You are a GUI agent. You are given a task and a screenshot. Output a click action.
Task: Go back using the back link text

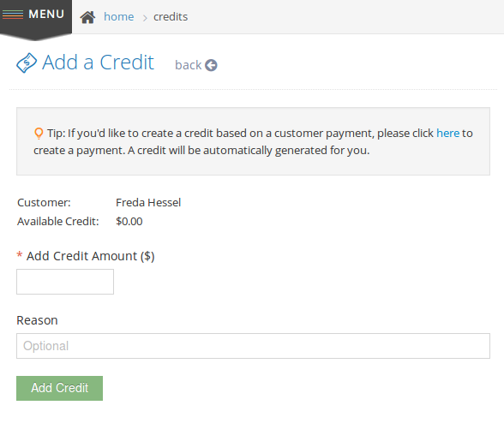(x=188, y=65)
